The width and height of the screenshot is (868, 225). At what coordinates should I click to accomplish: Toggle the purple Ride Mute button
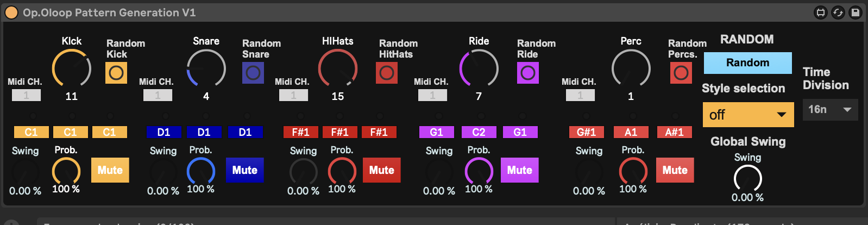pos(520,170)
